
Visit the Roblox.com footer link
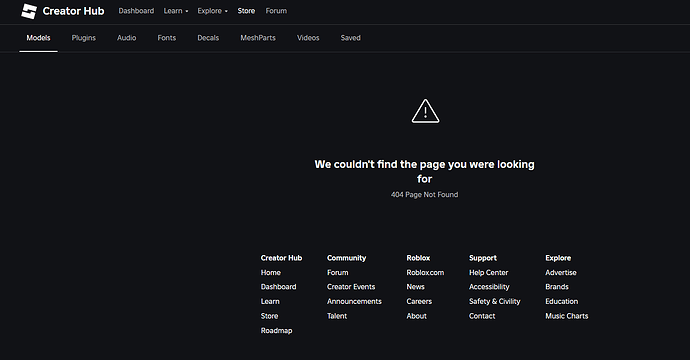coord(425,272)
